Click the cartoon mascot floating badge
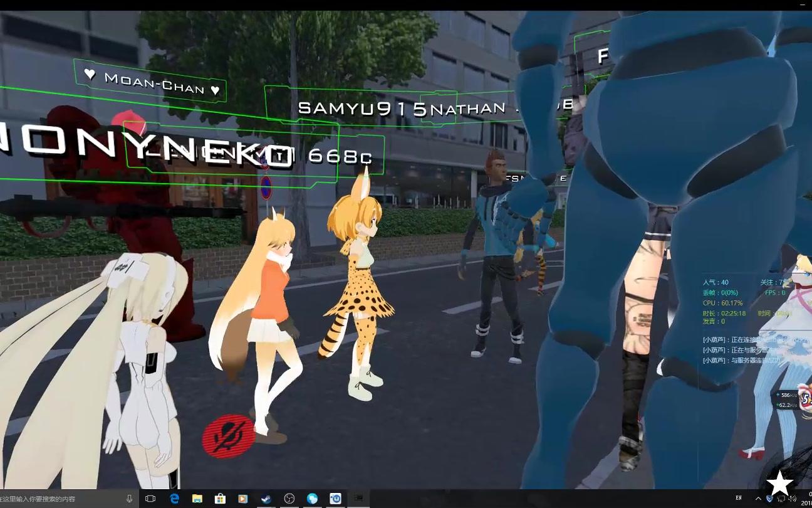Viewport: 812px width, 508px height. 804,397
